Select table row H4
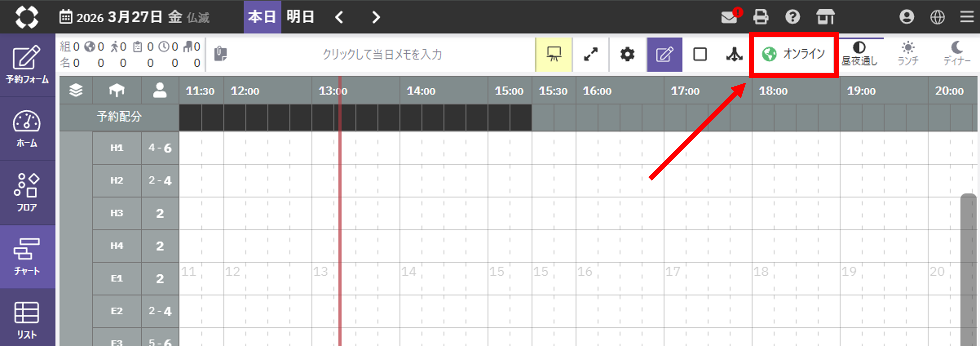This screenshot has width=980, height=346. [x=117, y=246]
